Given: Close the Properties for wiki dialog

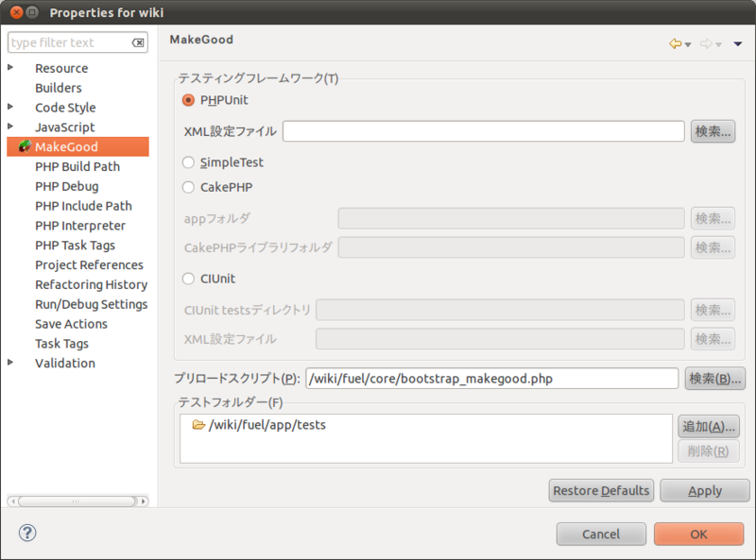Looking at the screenshot, I should tap(16, 12).
